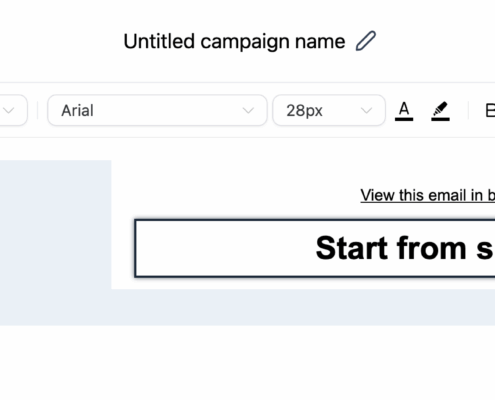Open the highlighter background color tool
This screenshot has height=400, width=495.
coord(440,111)
